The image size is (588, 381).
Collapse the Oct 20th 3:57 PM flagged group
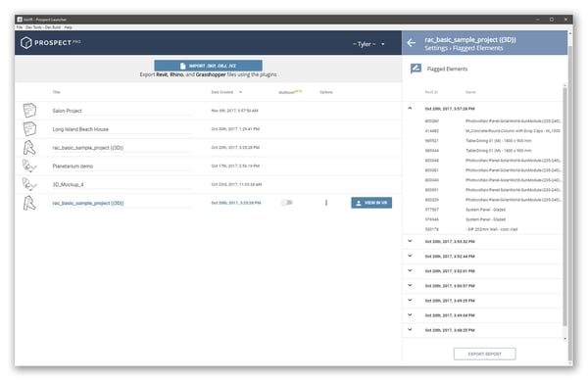point(410,109)
